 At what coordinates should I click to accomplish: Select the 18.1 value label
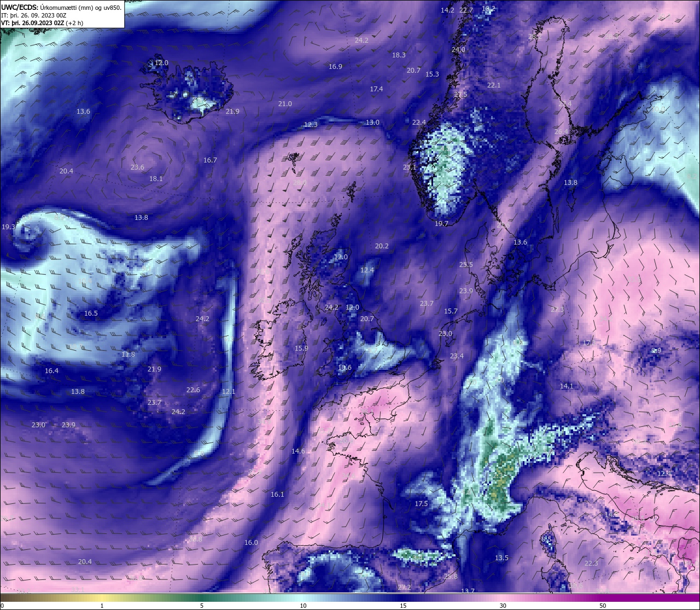pos(156,179)
